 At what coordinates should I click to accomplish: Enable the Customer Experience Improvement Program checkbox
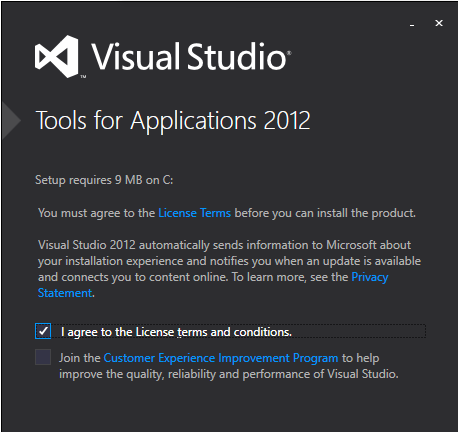[43, 357]
